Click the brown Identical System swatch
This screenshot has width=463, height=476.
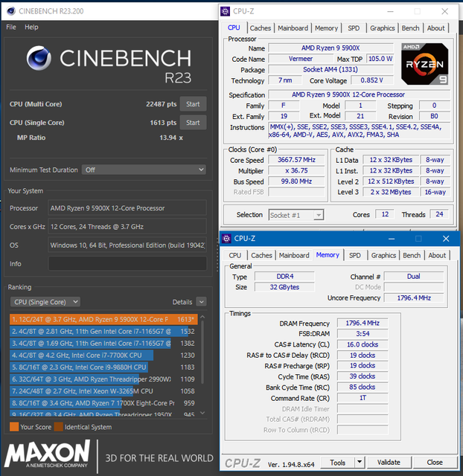click(x=59, y=427)
